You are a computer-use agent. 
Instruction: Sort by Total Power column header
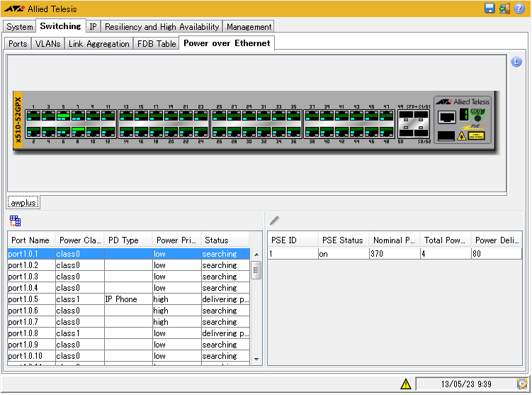446,240
